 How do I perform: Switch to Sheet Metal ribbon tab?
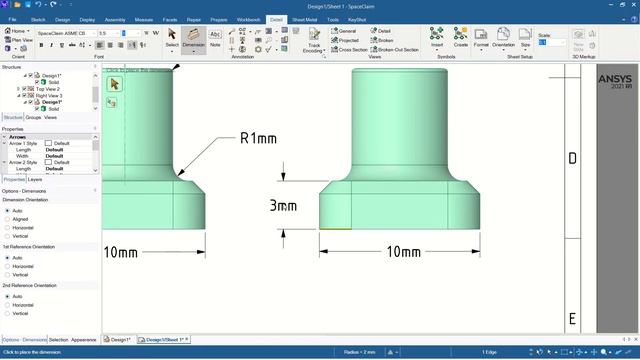pos(304,20)
